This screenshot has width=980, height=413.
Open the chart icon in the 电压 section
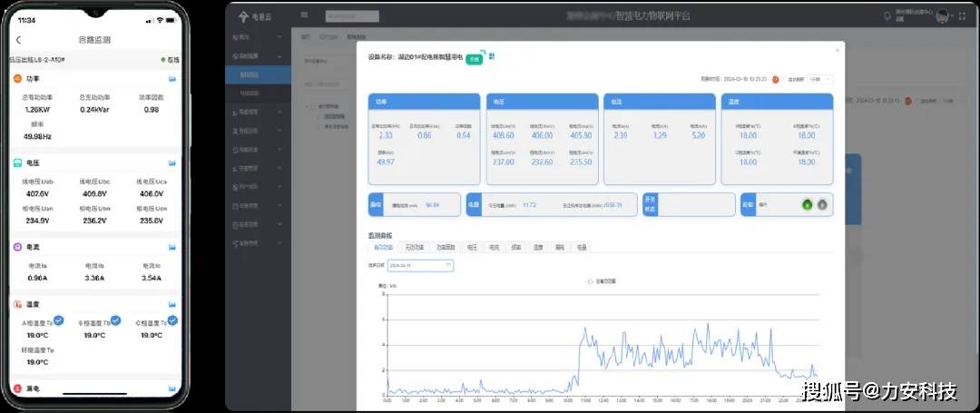pos(171,163)
